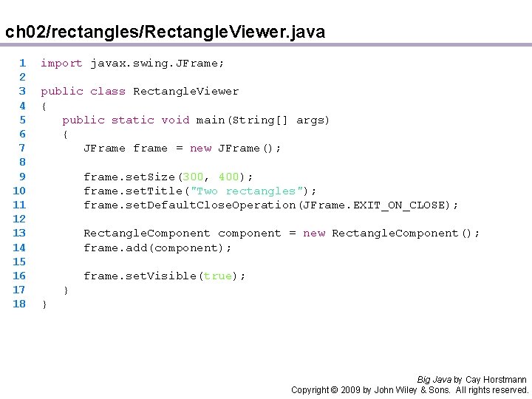The height and width of the screenshot is (399, 532).
Task: Click the "Big Java by Cay Horstmann" credit
Action: [x=471, y=380]
